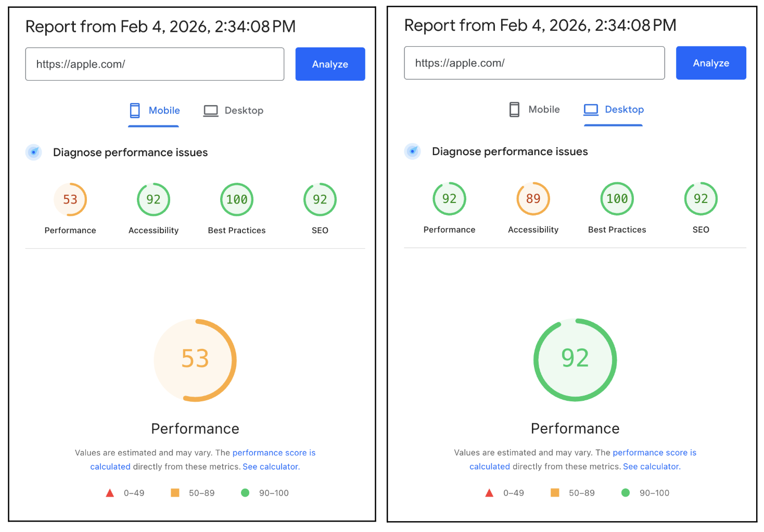Open the See calculator link in desktop report
764x532 pixels.
coord(651,466)
